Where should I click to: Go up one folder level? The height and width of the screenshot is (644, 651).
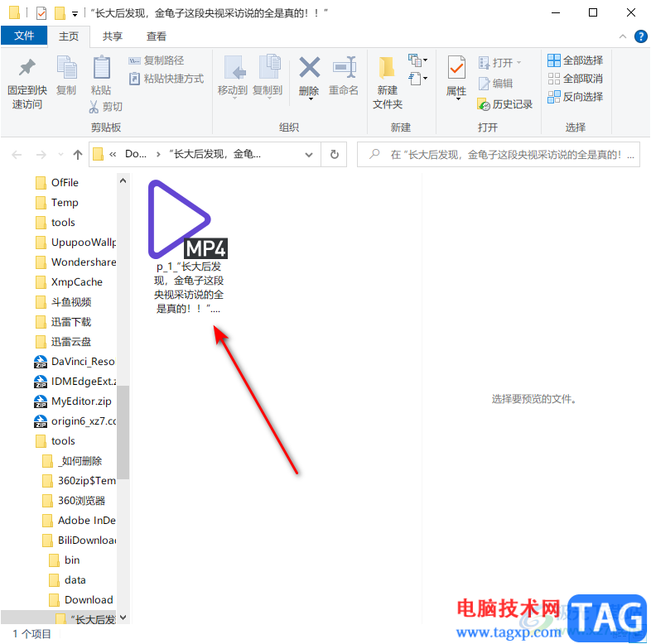[x=78, y=155]
